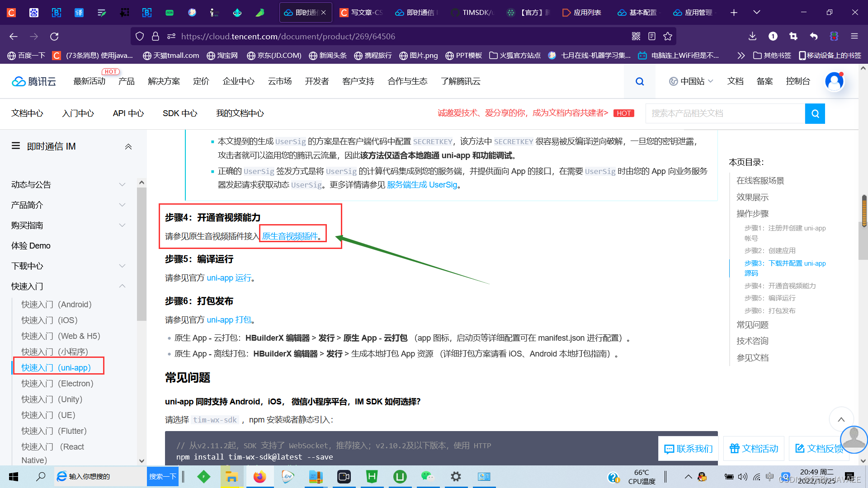The height and width of the screenshot is (488, 868).
Task: Click 文档共建者 invitation link
Action: click(523, 113)
